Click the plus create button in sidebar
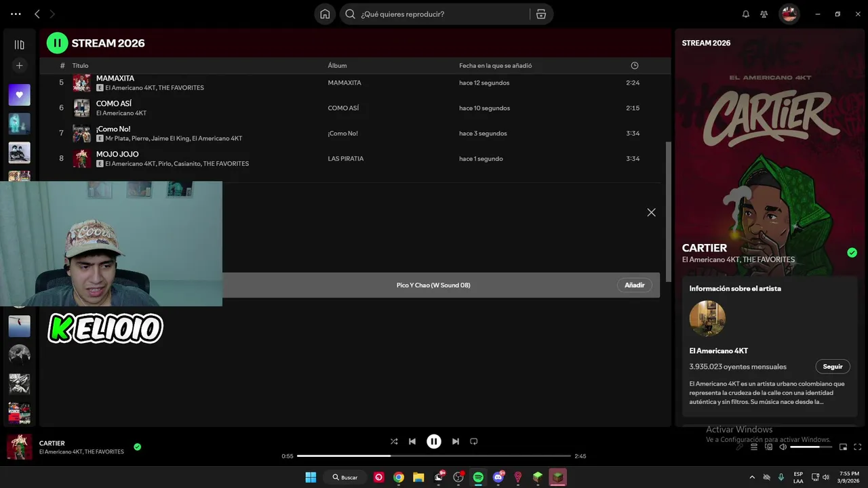 19,66
